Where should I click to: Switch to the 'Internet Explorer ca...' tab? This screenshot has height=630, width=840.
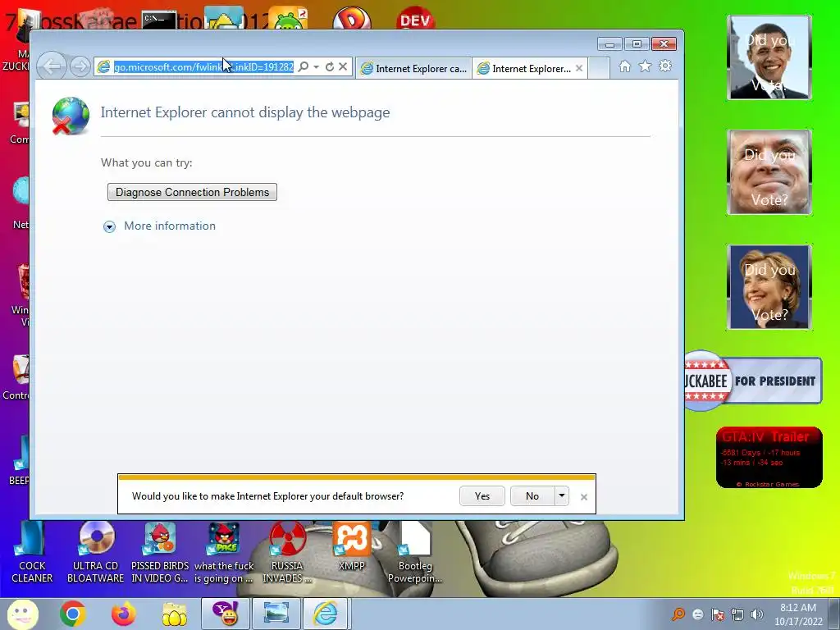(x=413, y=69)
